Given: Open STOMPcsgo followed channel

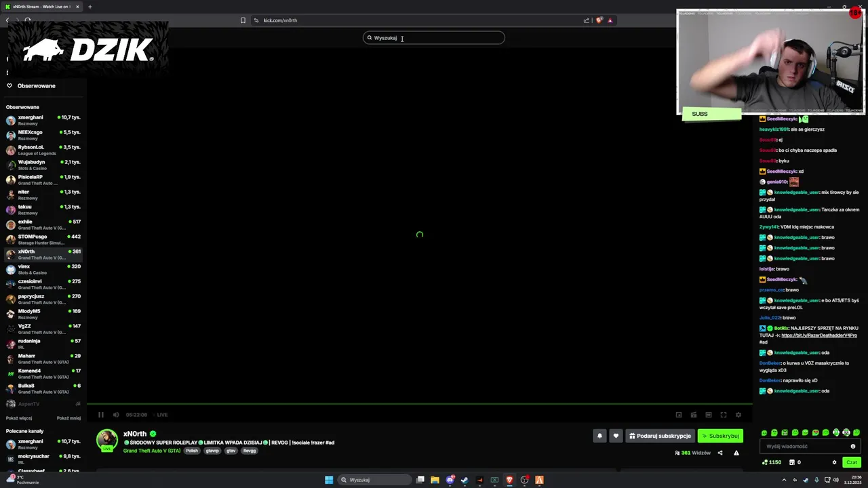Looking at the screenshot, I should click(x=43, y=239).
